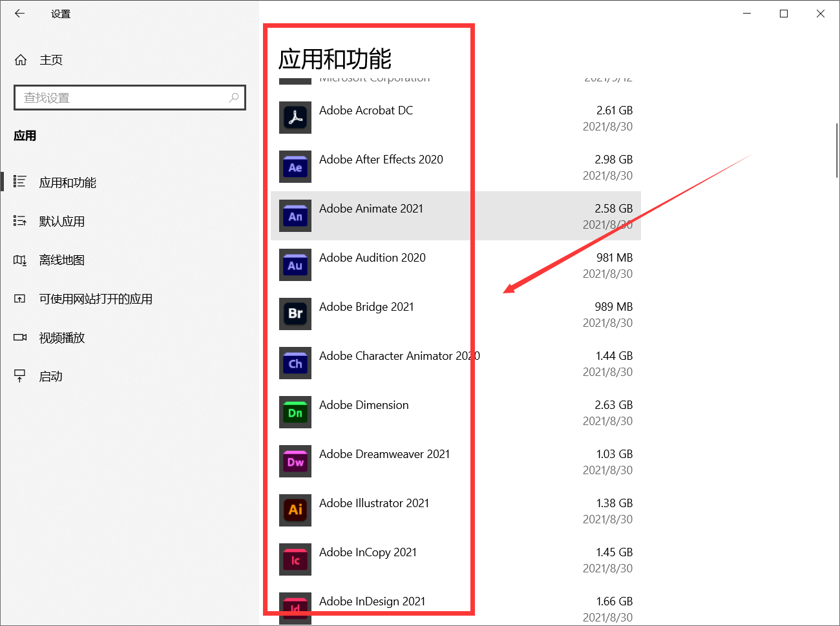Select Adobe Bridge 2021 entry
This screenshot has height=626, width=840.
(x=456, y=314)
